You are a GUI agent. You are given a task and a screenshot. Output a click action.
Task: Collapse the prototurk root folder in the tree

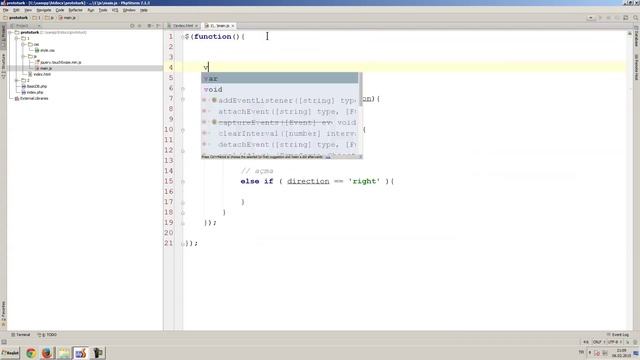tap(11, 32)
